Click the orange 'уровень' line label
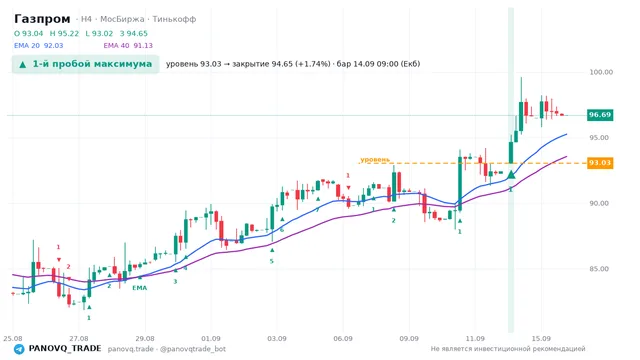This screenshot has width=640, height=360. tap(375, 159)
